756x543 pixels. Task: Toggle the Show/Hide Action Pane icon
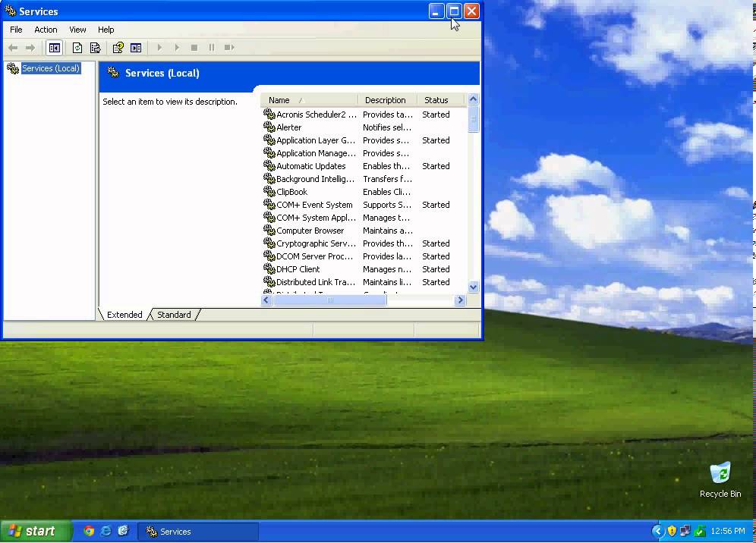[136, 48]
